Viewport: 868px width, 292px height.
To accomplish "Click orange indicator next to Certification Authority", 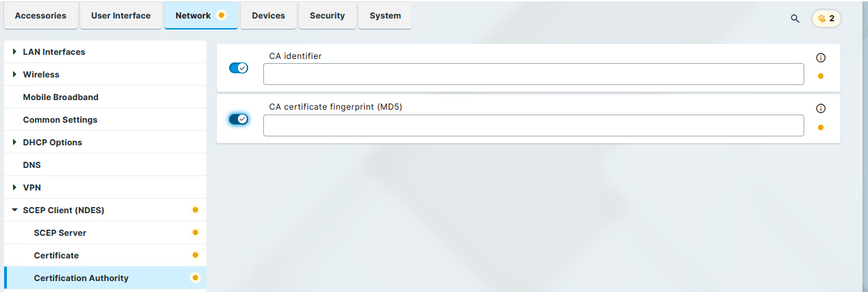I will tap(195, 278).
